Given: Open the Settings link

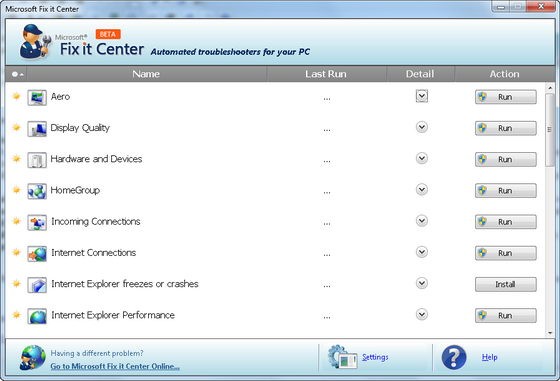Looking at the screenshot, I should pyautogui.click(x=375, y=357).
